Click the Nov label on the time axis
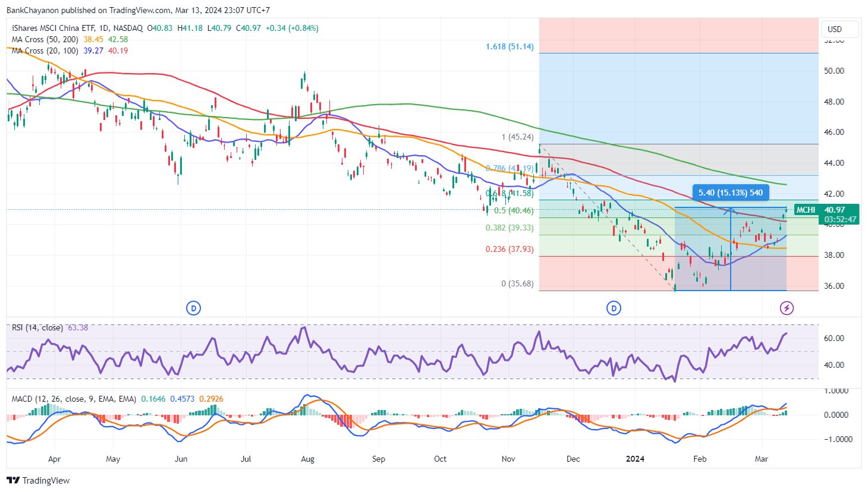 point(508,459)
